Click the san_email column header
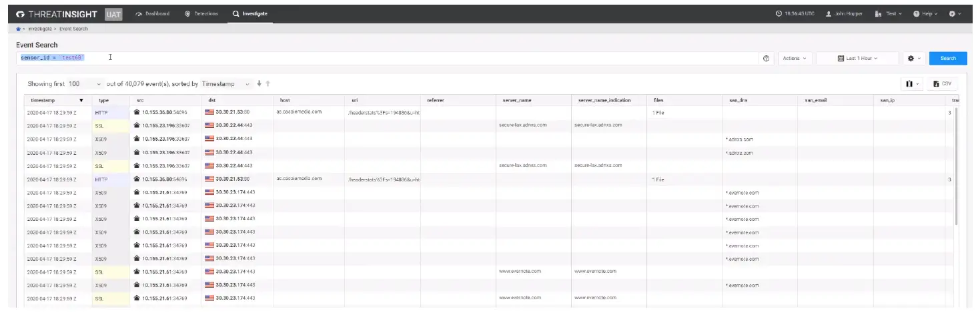The height and width of the screenshot is (323, 980). pos(835,100)
